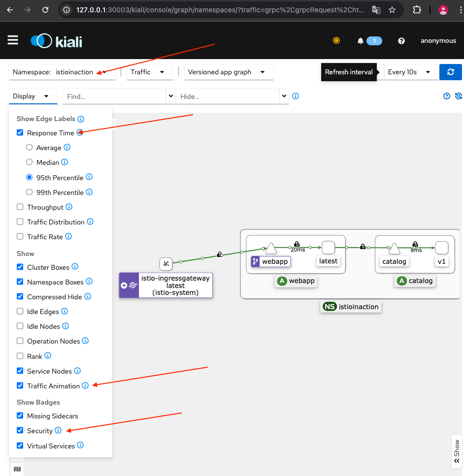Show info for Show Edge Labels

pos(81,119)
